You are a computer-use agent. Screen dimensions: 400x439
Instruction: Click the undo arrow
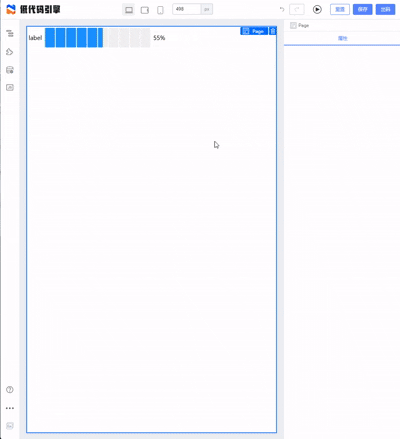tap(282, 9)
